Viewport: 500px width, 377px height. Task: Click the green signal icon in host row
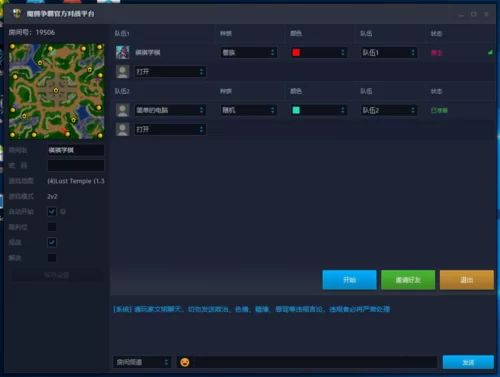point(490,52)
